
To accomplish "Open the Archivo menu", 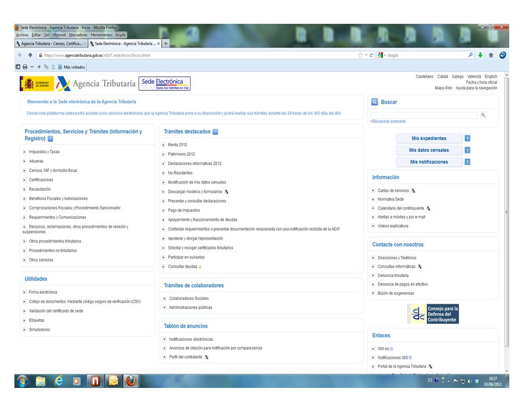I will 22,34.
